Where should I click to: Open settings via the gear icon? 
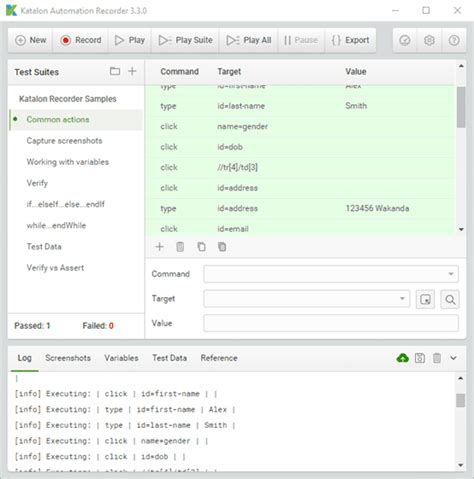click(x=429, y=40)
